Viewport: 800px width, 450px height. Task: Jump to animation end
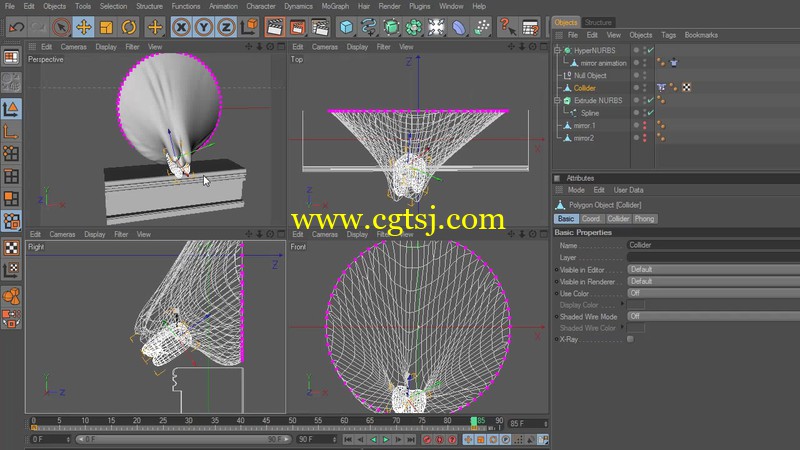tap(411, 439)
